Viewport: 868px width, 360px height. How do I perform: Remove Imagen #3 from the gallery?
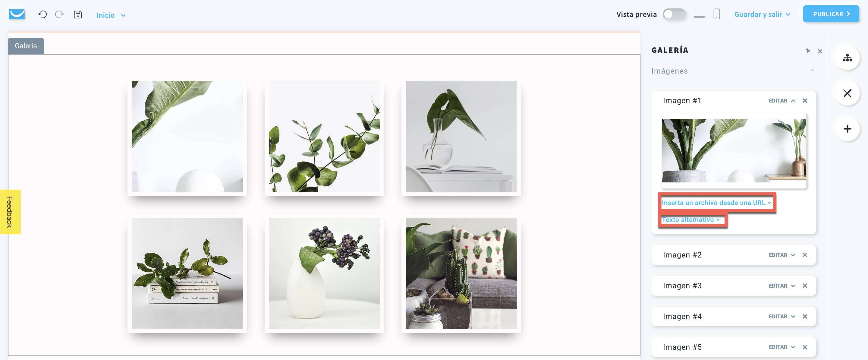[x=805, y=286]
